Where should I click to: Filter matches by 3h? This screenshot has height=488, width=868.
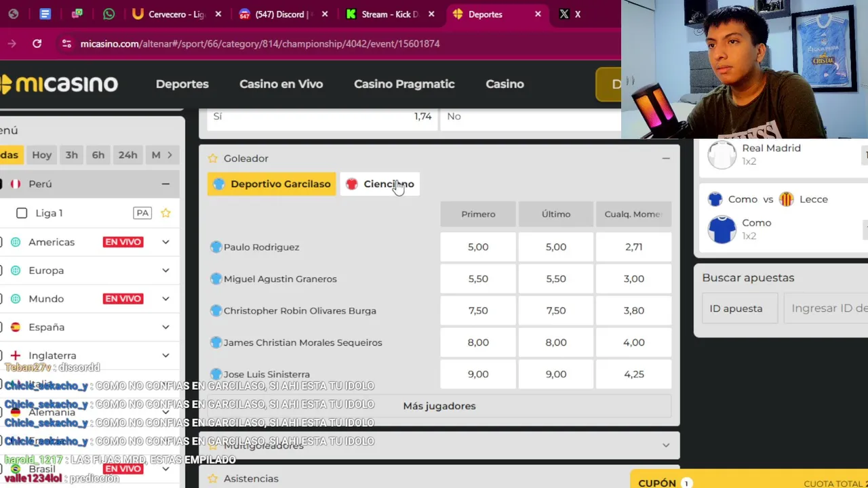point(71,155)
